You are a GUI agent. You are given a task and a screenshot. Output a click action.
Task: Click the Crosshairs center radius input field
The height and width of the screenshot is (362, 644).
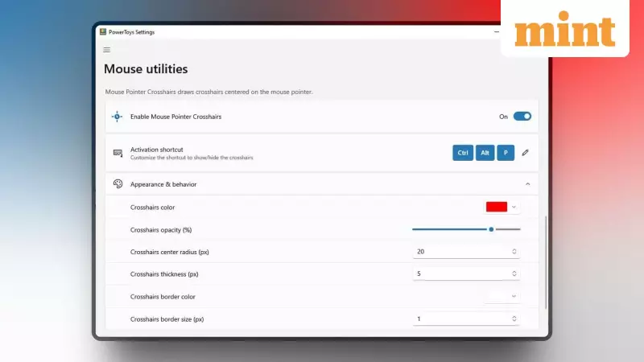[459, 252]
